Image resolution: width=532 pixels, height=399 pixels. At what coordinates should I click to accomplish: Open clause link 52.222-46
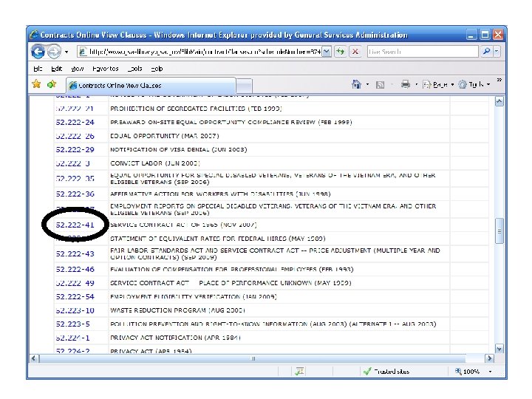[75, 270]
